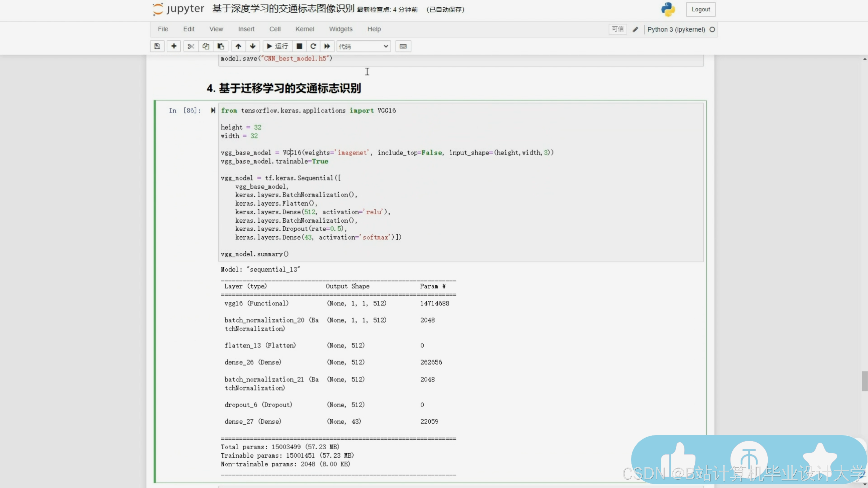Click the run cell button
Screen dimensions: 868x488
tap(277, 46)
